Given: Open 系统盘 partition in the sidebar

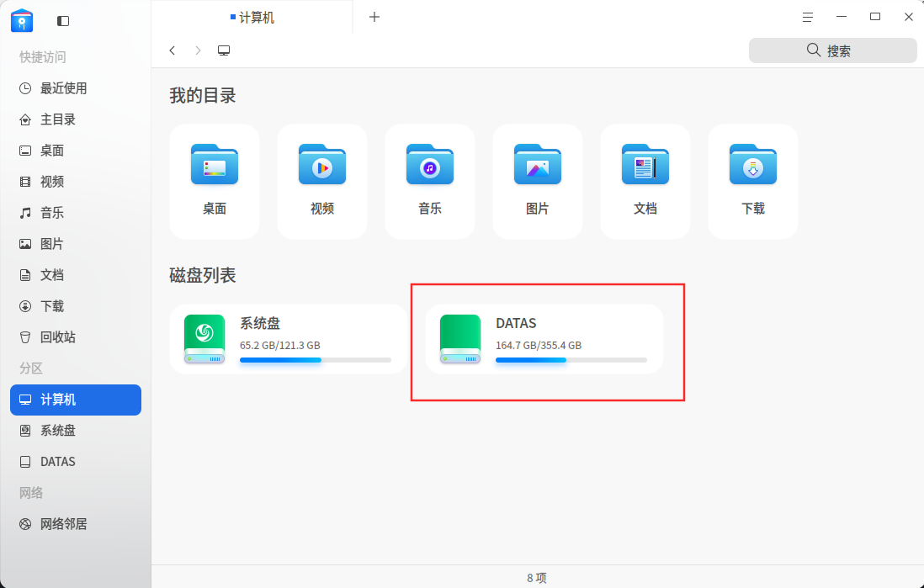Looking at the screenshot, I should (x=76, y=431).
